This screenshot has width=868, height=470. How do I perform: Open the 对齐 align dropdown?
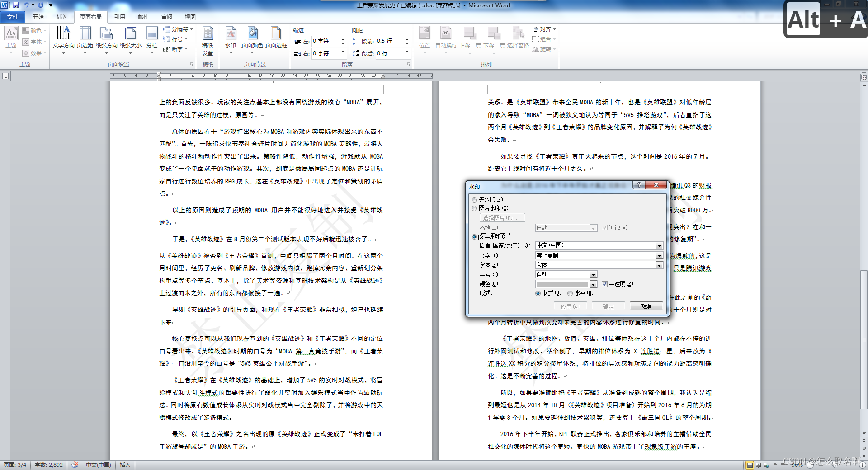[x=544, y=29]
